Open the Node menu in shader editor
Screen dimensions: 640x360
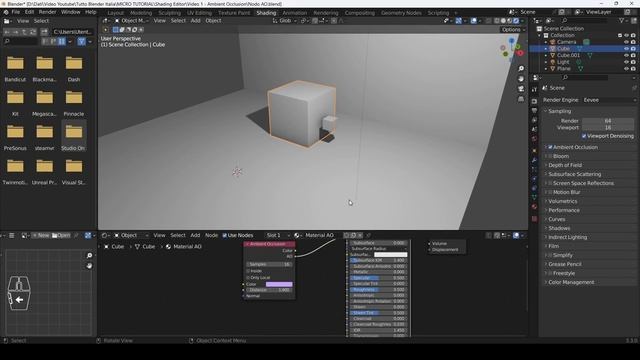pos(211,236)
